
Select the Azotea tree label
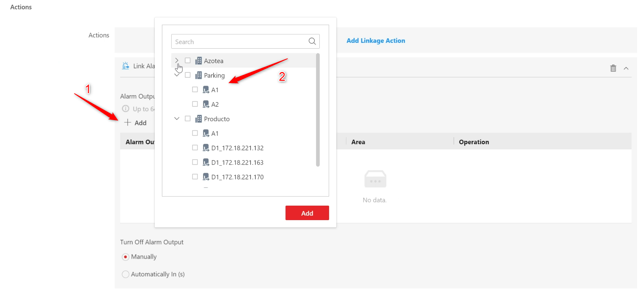click(x=214, y=61)
